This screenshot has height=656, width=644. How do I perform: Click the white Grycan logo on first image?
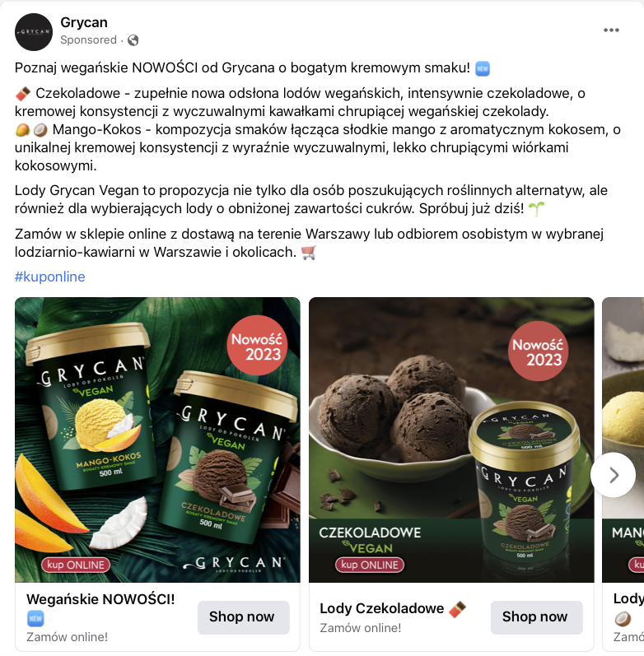click(x=234, y=564)
